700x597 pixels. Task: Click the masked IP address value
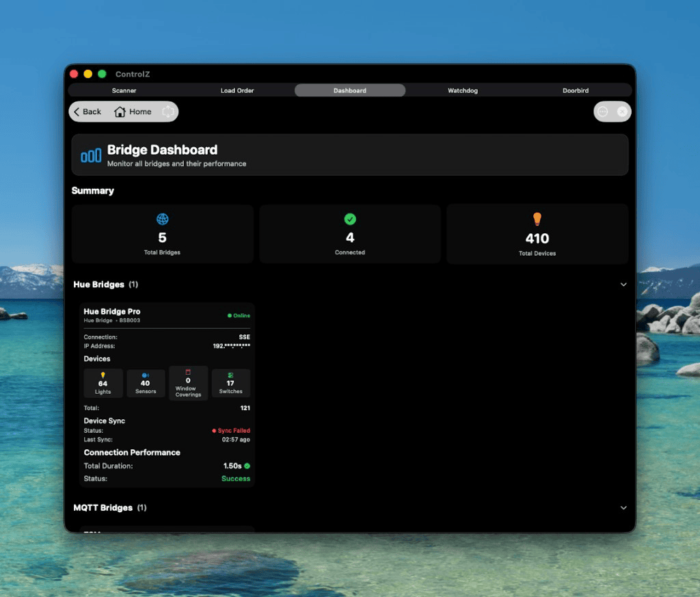[x=231, y=345]
